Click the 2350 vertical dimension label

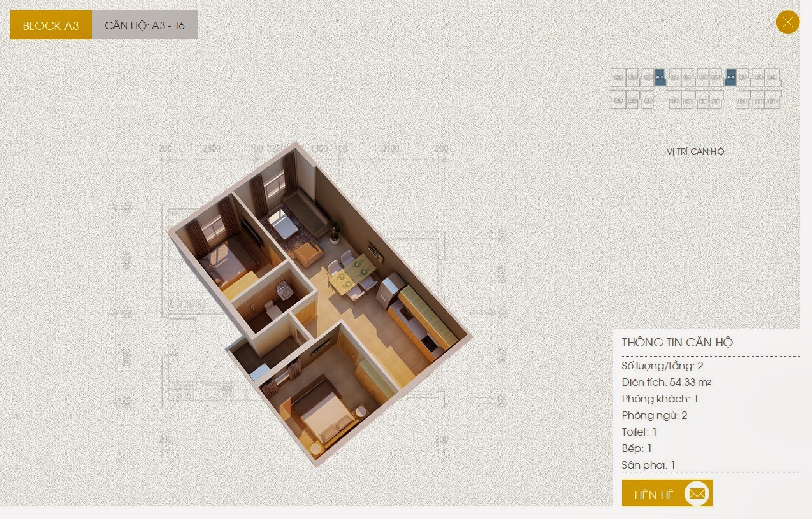click(x=502, y=275)
